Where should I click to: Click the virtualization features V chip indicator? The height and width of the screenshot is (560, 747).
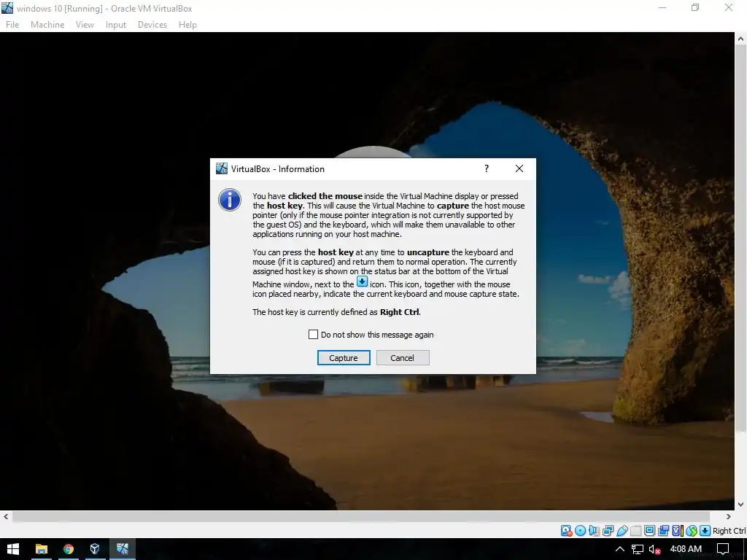coord(677,531)
